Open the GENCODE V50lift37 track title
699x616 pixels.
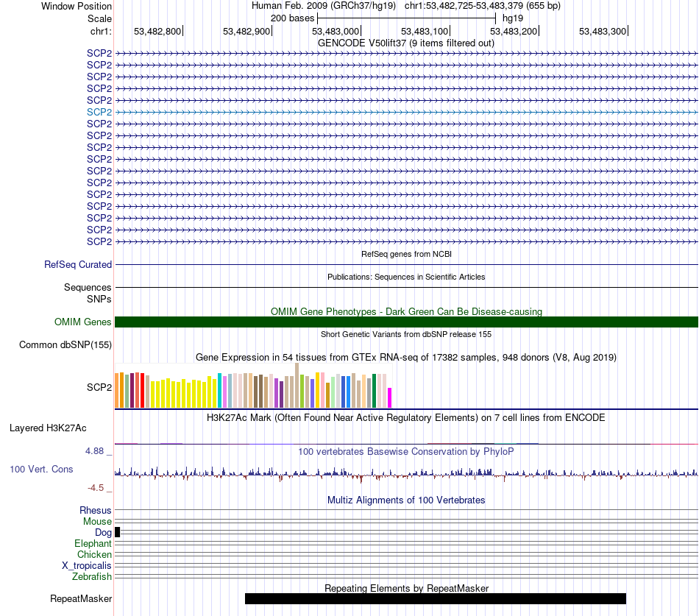pos(405,43)
